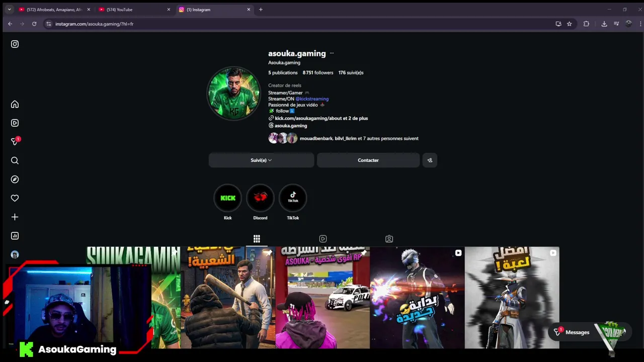Open Chrome extensions puzzle icon
Screen dimensions: 644x362
pos(586,24)
